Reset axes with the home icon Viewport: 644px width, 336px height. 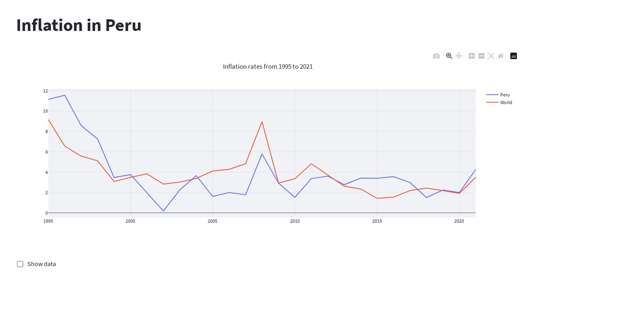pyautogui.click(x=501, y=56)
